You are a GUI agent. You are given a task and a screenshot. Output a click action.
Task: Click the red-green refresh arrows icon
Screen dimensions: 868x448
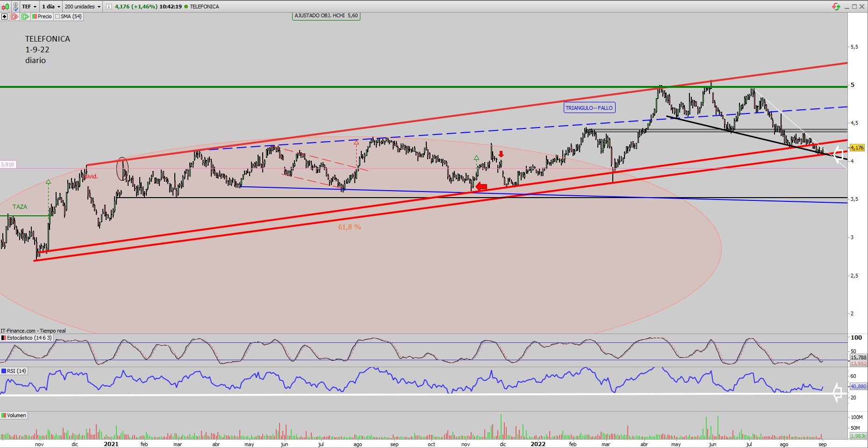836,7
